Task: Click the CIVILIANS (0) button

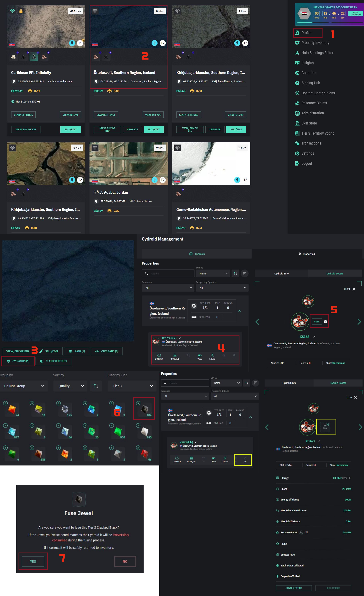Action: (x=107, y=351)
